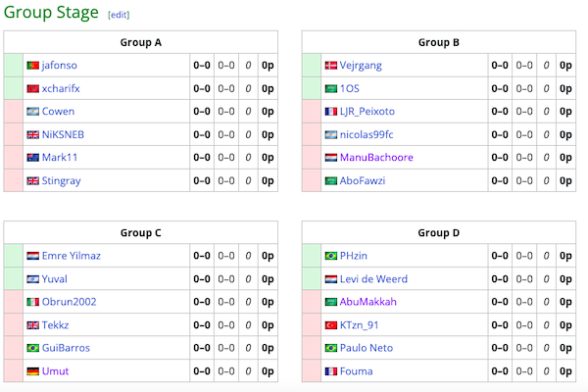Open Levi de Weerd player link
588x392 pixels.
point(373,279)
